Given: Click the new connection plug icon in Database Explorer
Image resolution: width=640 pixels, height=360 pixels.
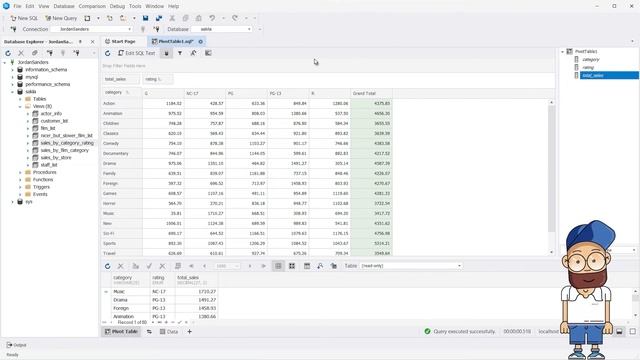Looking at the screenshot, I should [49, 53].
